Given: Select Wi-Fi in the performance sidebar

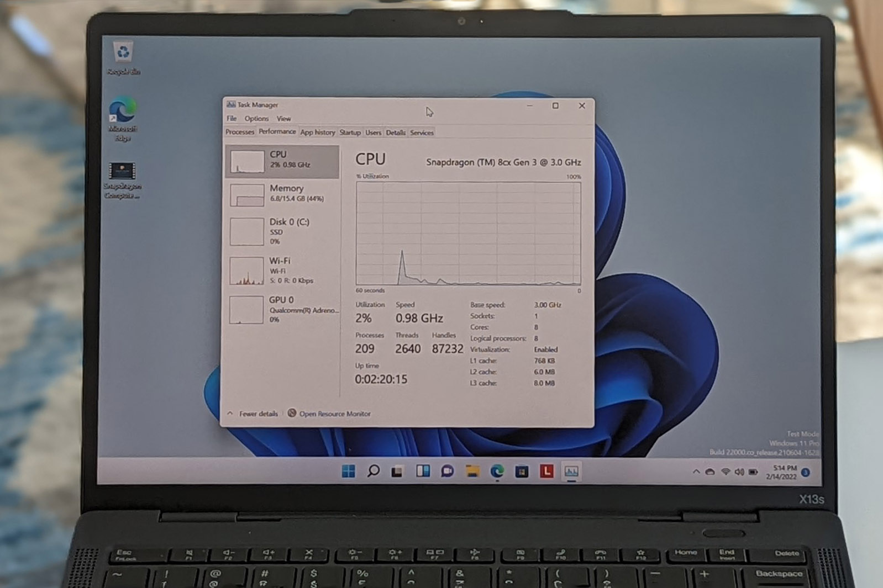Looking at the screenshot, I should tap(282, 271).
